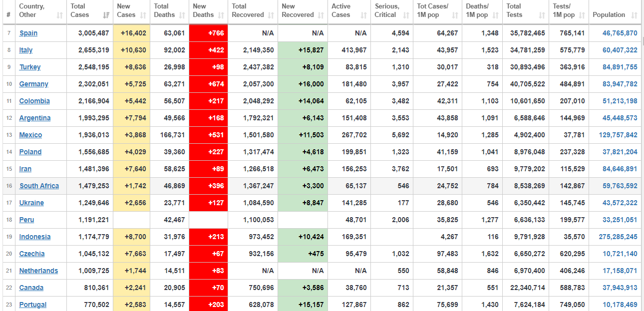
Task: Select Colombia's new recovered cell +14,064
Action: (x=303, y=101)
